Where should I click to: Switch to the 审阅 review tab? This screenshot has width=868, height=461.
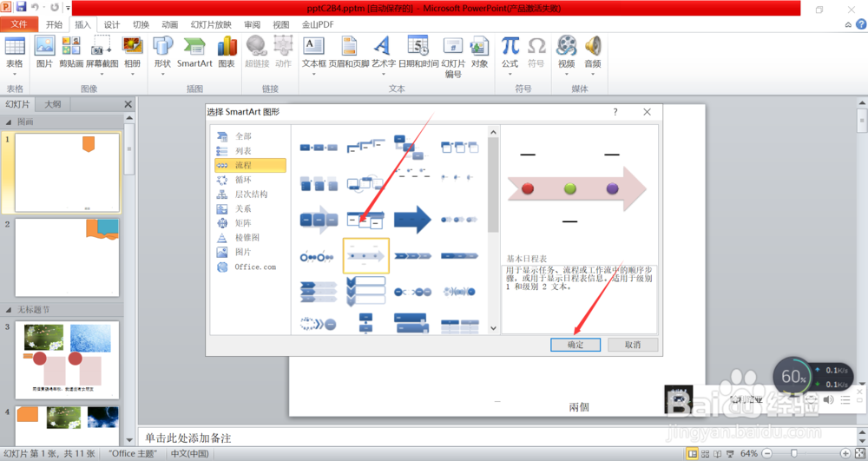(x=252, y=24)
